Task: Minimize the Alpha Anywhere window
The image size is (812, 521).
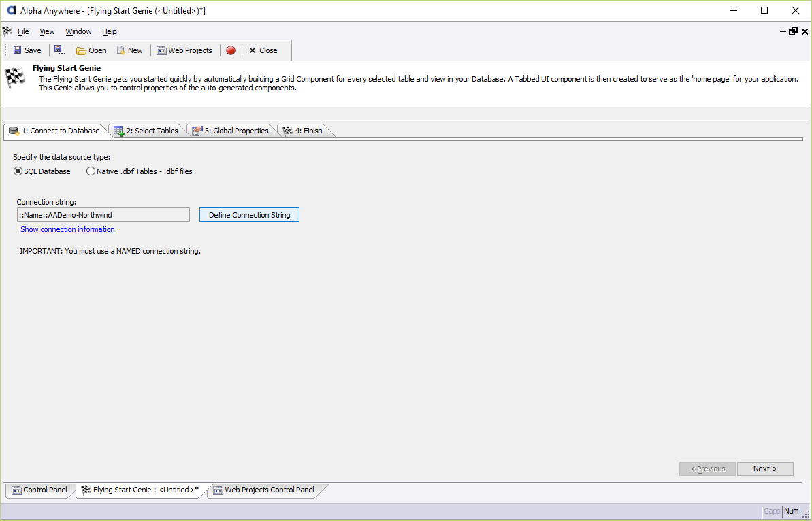Action: click(x=733, y=10)
